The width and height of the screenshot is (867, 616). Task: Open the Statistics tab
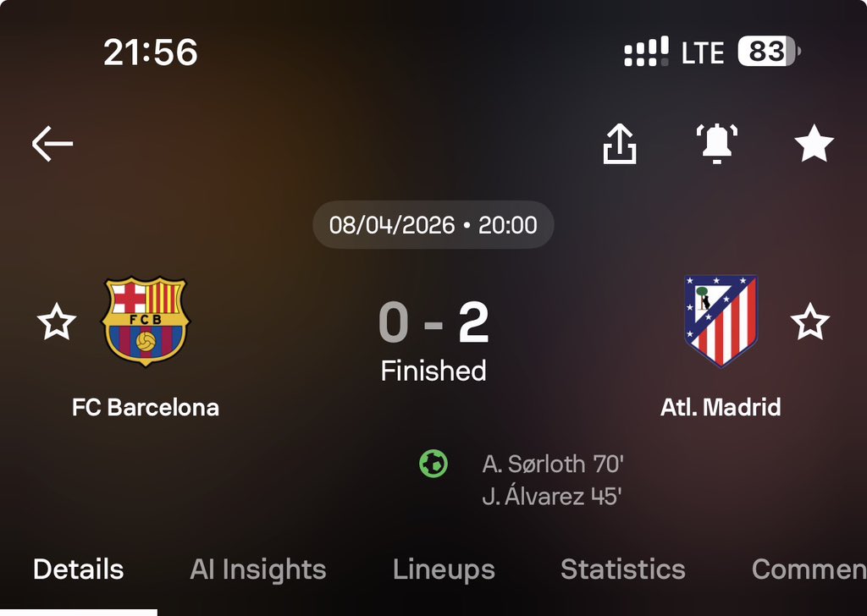click(622, 569)
